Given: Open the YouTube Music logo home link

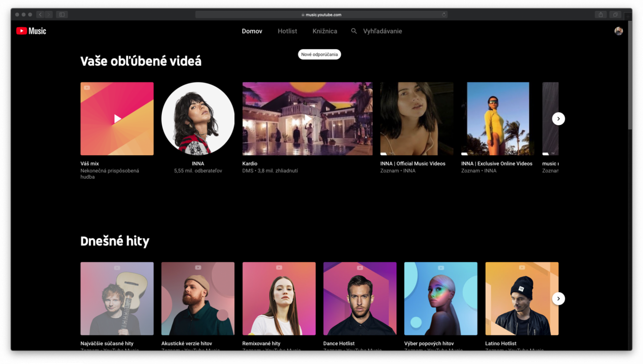Looking at the screenshot, I should [x=31, y=31].
